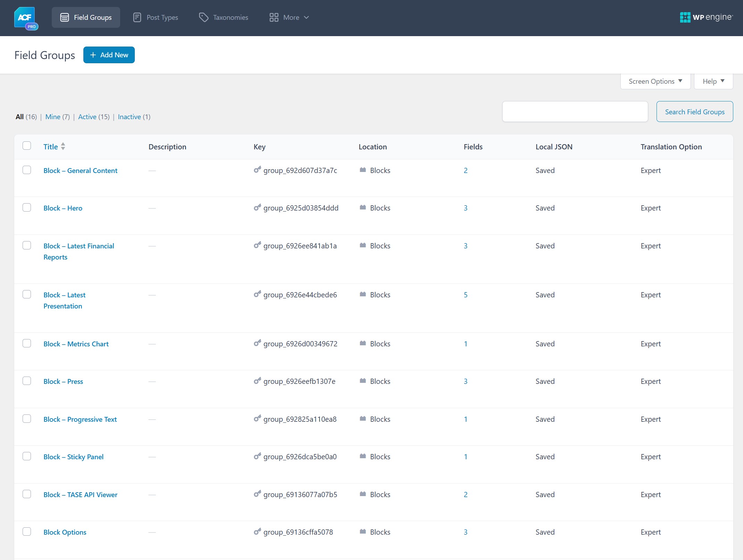Image resolution: width=743 pixels, height=560 pixels.
Task: Open the Help dropdown panel
Action: [x=713, y=81]
